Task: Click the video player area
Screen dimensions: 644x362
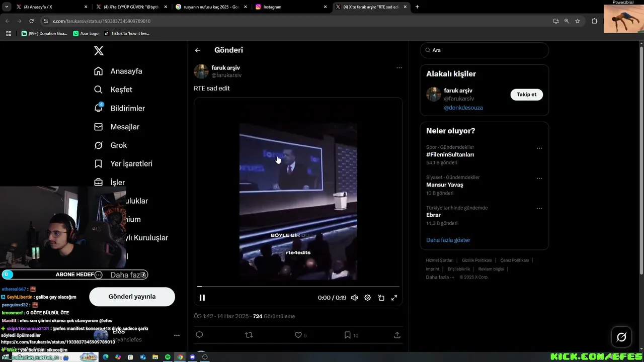Action: click(x=298, y=201)
